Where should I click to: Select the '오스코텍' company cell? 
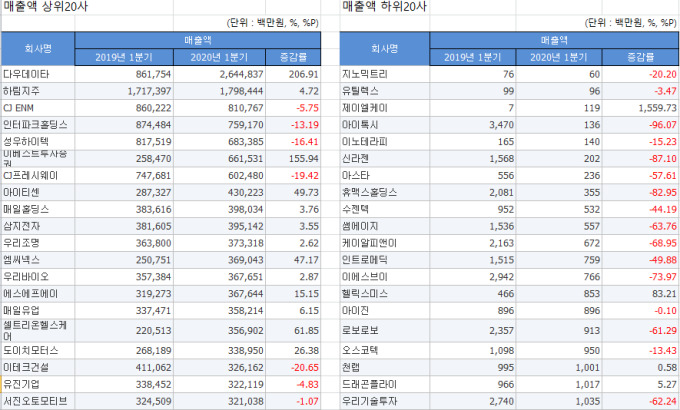tap(385, 351)
